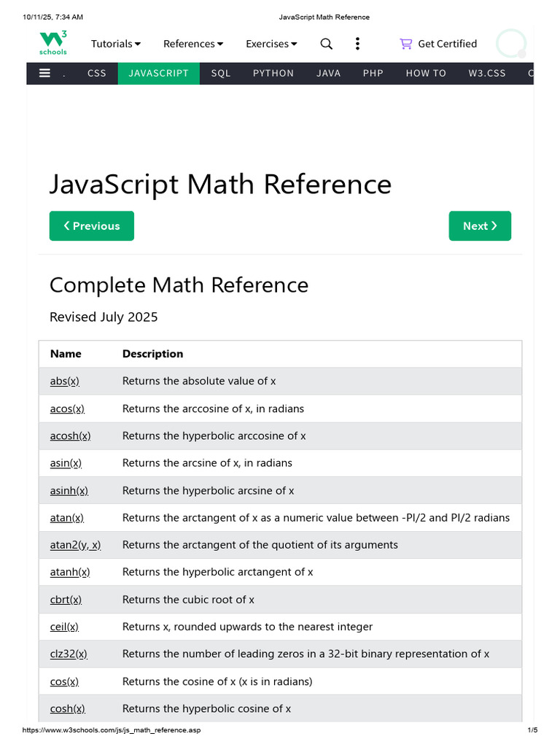Open the cosh(x) method link
560x747 pixels.
(x=68, y=709)
